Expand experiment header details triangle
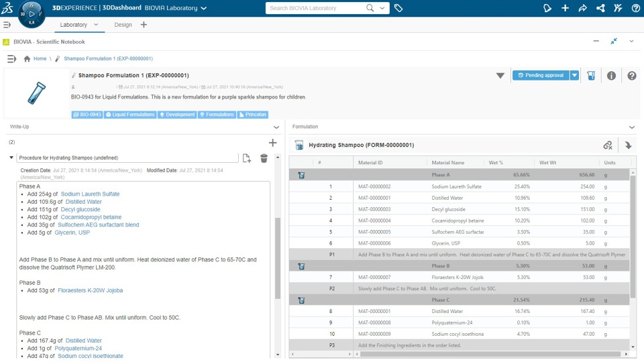Image resolution: width=644 pixels, height=362 pixels. (500, 76)
